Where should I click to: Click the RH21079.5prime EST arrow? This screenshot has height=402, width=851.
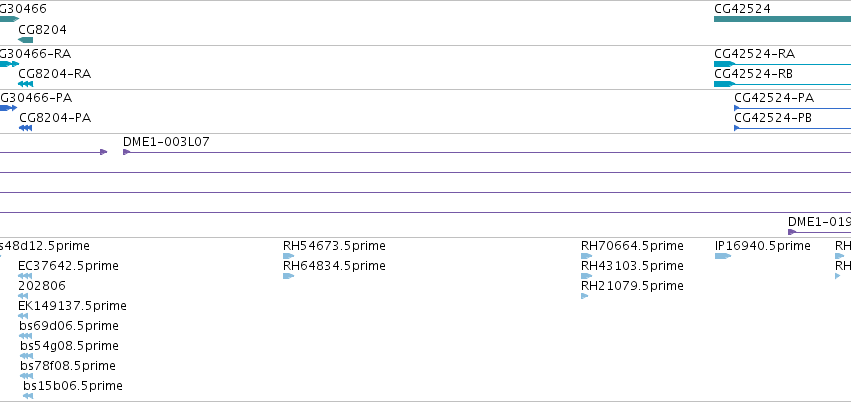[585, 296]
